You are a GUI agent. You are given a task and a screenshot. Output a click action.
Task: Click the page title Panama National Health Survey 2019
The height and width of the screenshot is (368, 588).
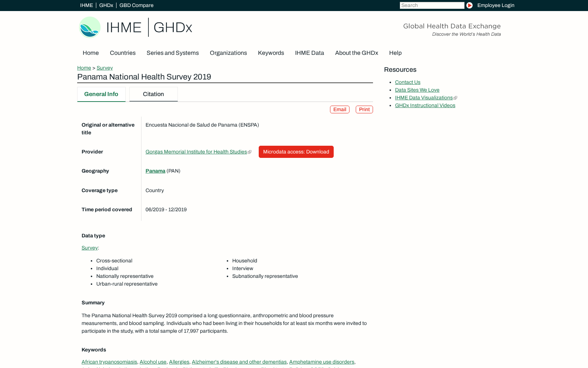click(144, 77)
